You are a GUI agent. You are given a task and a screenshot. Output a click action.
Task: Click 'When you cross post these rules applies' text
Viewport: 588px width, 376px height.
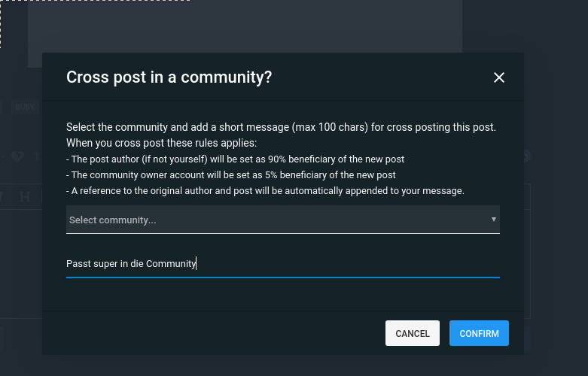(x=161, y=143)
